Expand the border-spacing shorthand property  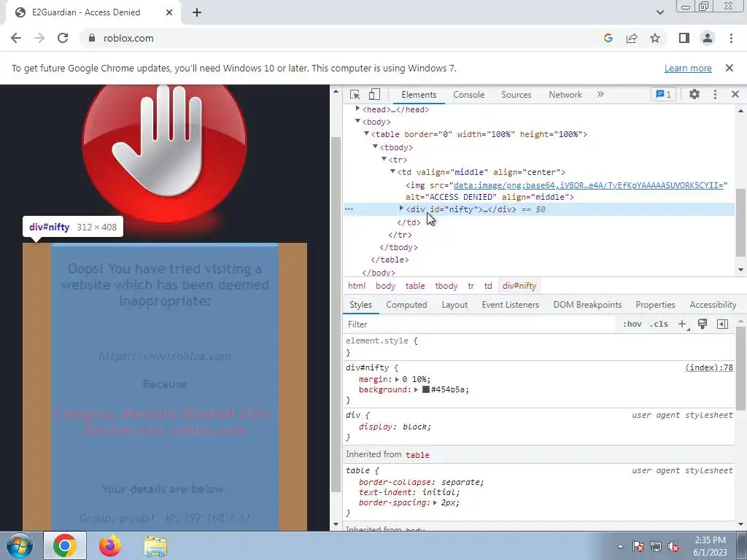(435, 503)
